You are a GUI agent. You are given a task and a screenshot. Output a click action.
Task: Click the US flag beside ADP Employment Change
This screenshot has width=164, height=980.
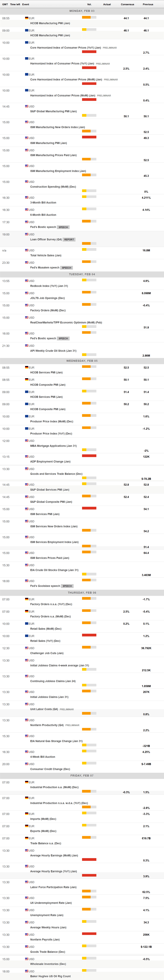pyautogui.click(x=27, y=456)
